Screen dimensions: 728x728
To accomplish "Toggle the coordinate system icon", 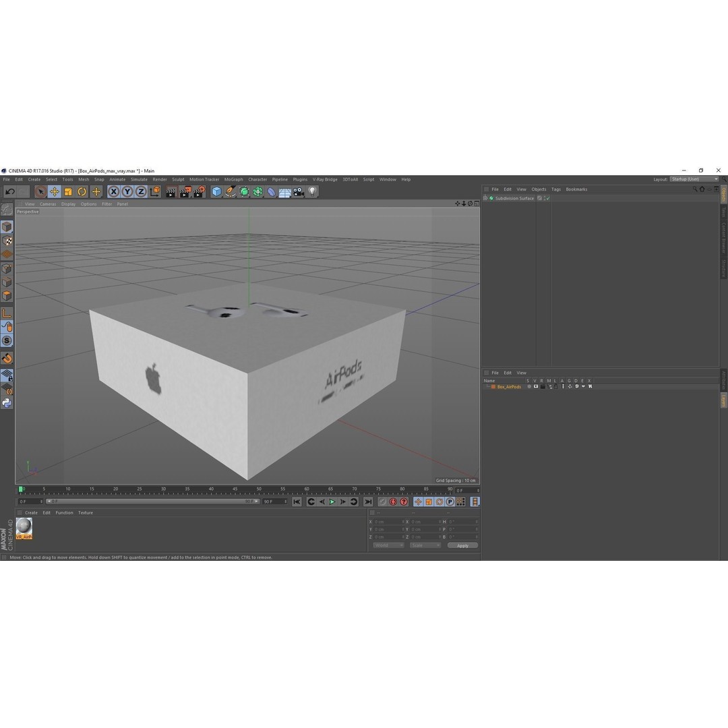I will pyautogui.click(x=155, y=191).
